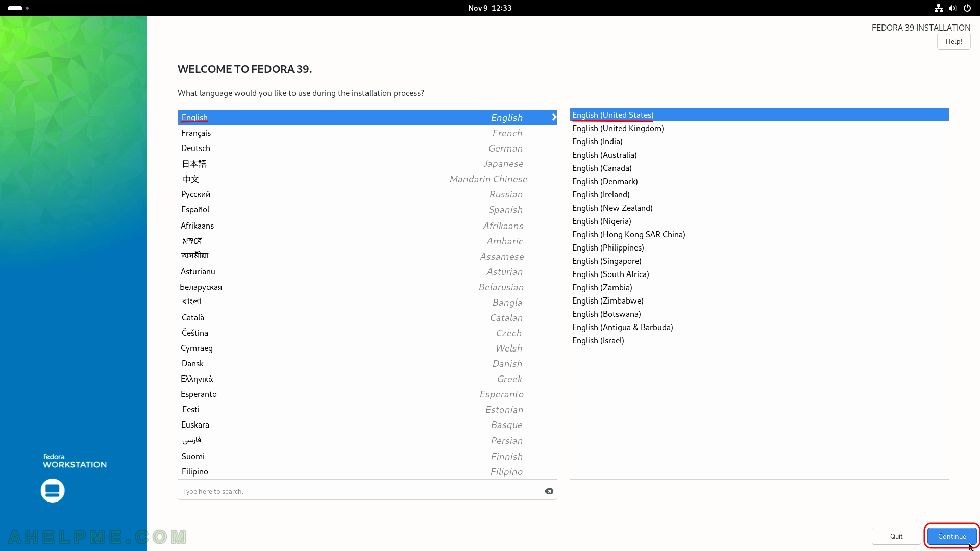
Task: Pick the Persian language row
Action: click(367, 440)
